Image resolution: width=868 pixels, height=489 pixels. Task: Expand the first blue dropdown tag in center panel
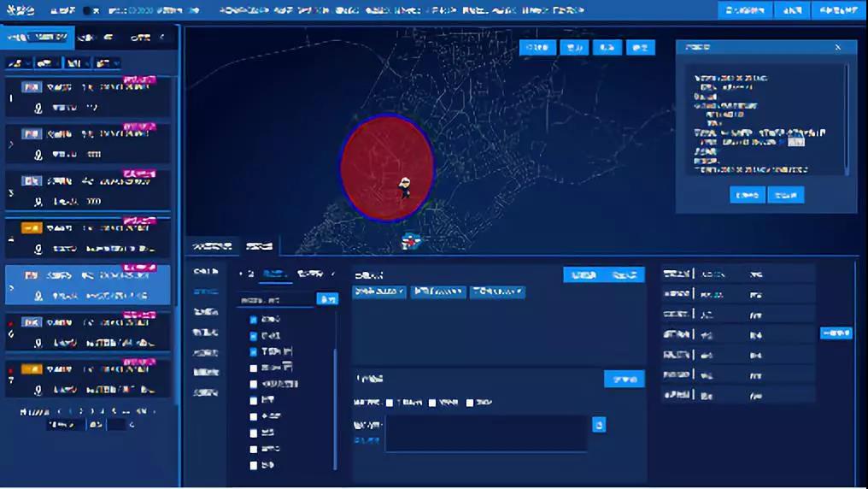pyautogui.click(x=379, y=292)
